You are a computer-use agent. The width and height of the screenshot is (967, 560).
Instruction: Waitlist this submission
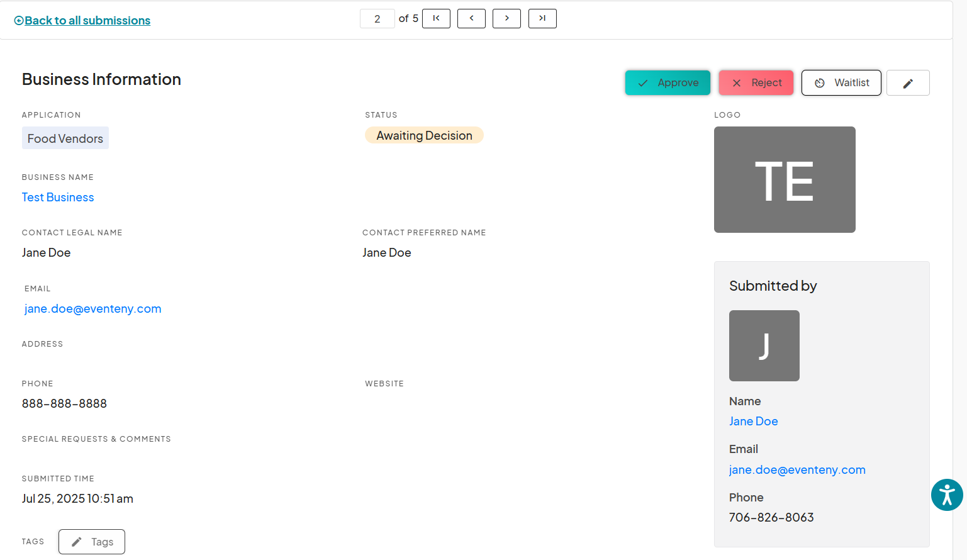coord(841,83)
